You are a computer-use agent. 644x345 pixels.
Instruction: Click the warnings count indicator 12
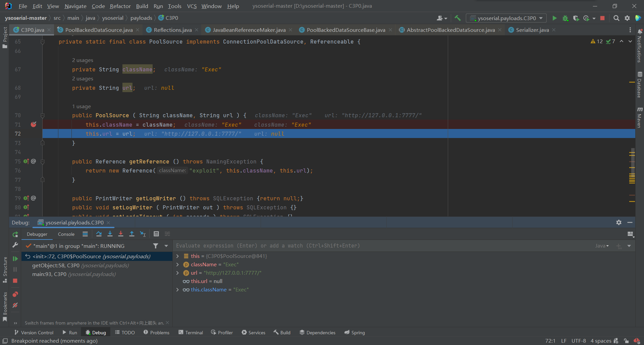[x=597, y=42]
